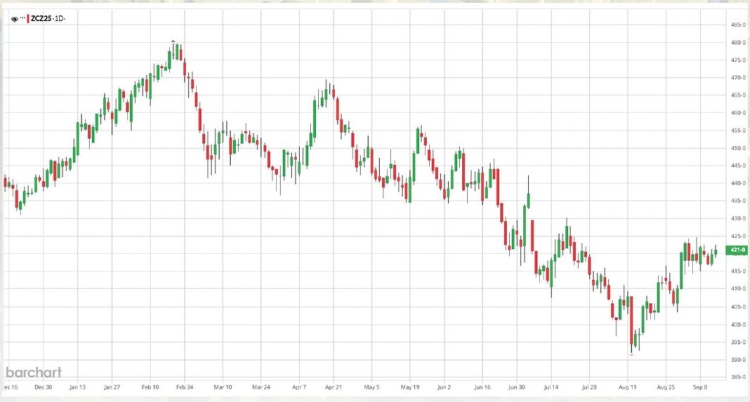Open the 1D interval selector
The width and height of the screenshot is (750, 402).
click(x=62, y=18)
